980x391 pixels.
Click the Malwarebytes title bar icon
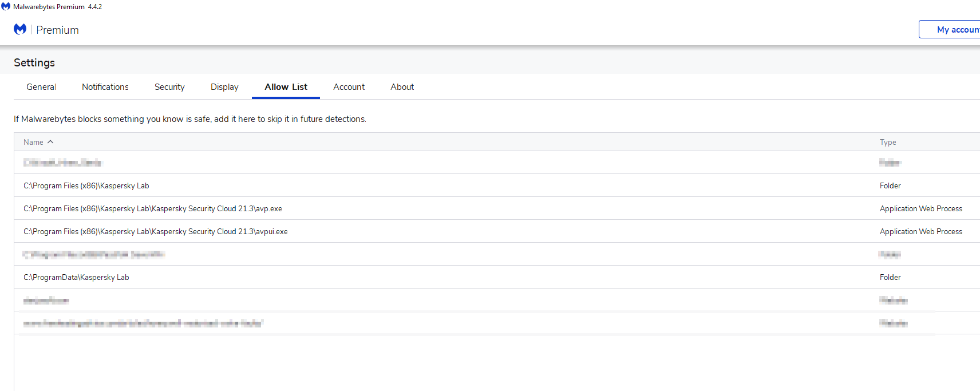(x=6, y=6)
